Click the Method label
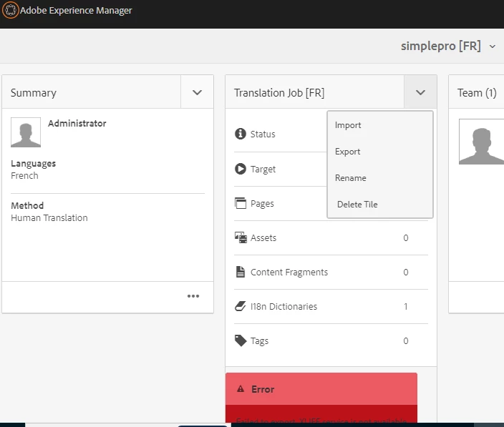This screenshot has height=427, width=504. pos(27,205)
